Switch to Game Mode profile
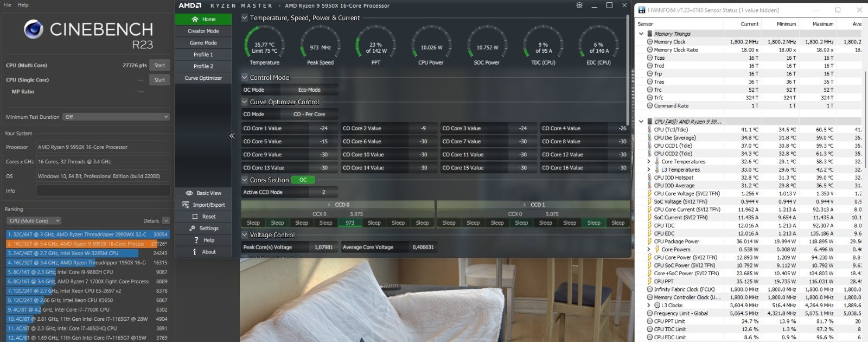Viewport: 868px width, 342px height. tap(203, 43)
